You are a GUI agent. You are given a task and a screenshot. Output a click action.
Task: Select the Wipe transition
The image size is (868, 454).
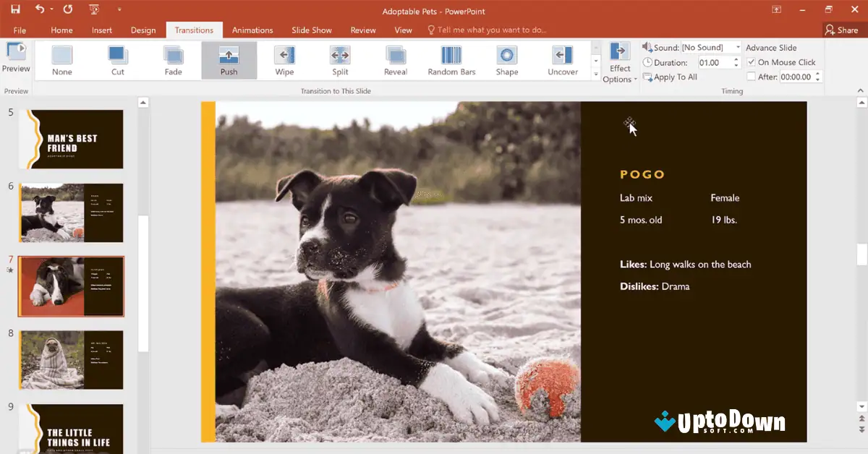(284, 61)
